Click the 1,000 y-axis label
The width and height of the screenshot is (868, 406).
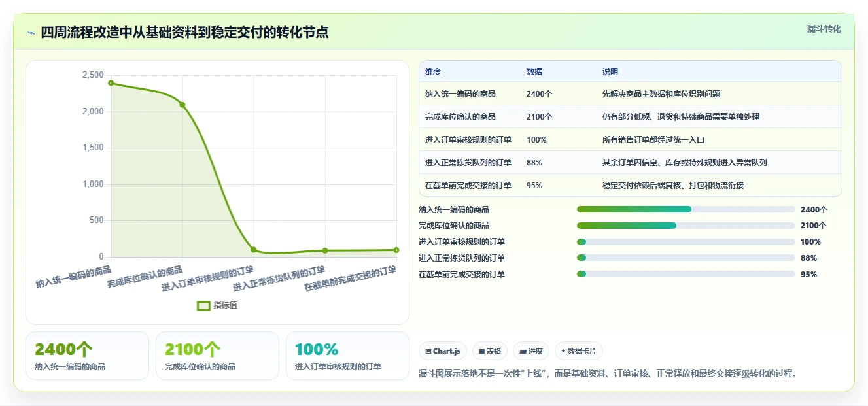[93, 184]
